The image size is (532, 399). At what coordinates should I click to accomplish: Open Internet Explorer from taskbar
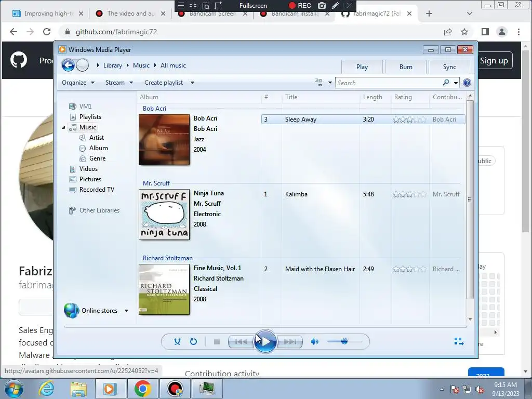[46, 389]
